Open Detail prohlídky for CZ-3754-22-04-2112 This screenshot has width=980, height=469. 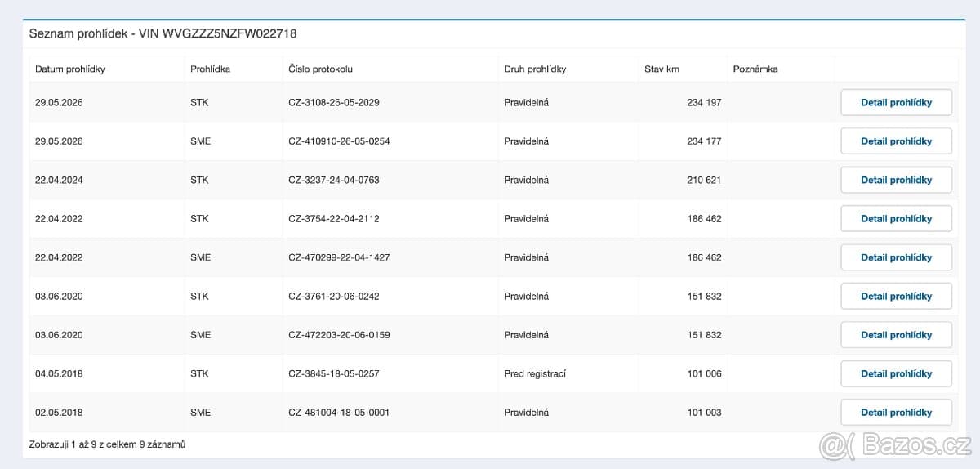coord(896,219)
